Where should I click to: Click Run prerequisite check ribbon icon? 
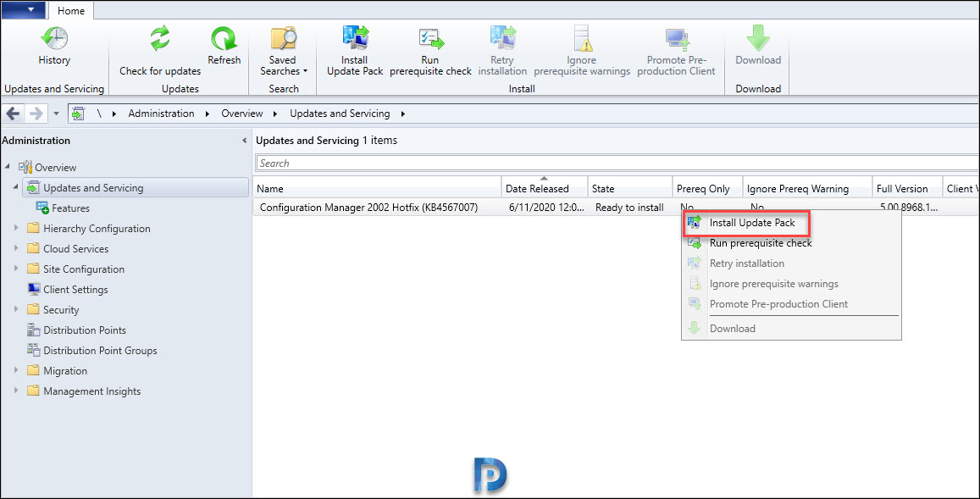[x=430, y=52]
